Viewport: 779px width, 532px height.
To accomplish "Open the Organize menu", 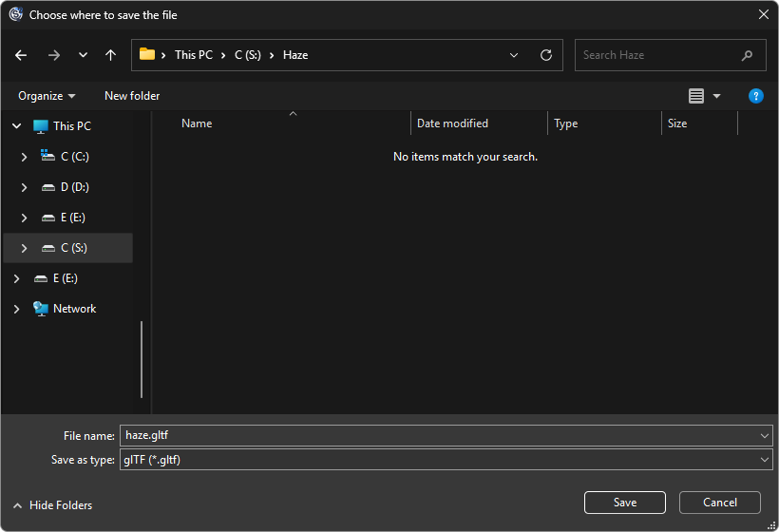I will coord(47,96).
